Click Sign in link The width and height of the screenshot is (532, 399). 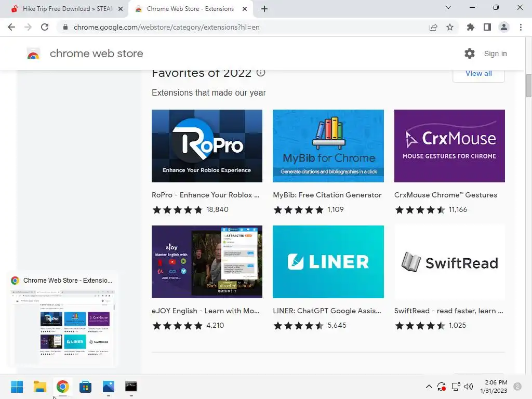click(495, 54)
